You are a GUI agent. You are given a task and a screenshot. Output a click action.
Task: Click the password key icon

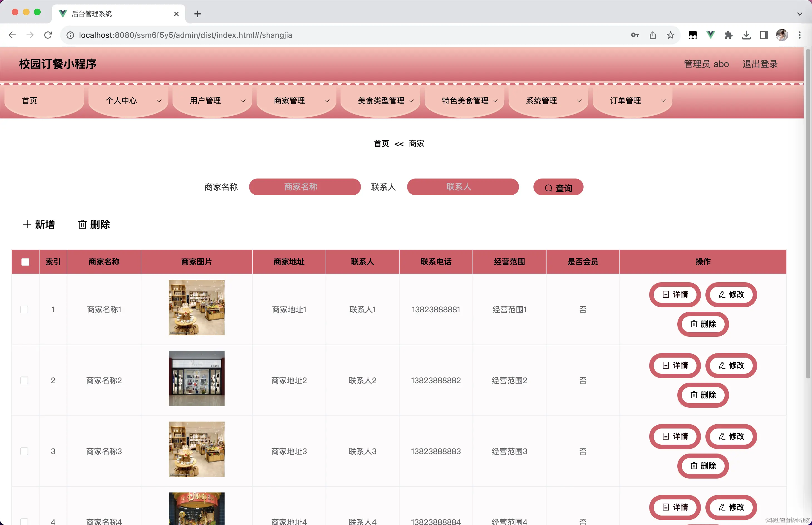pos(634,35)
